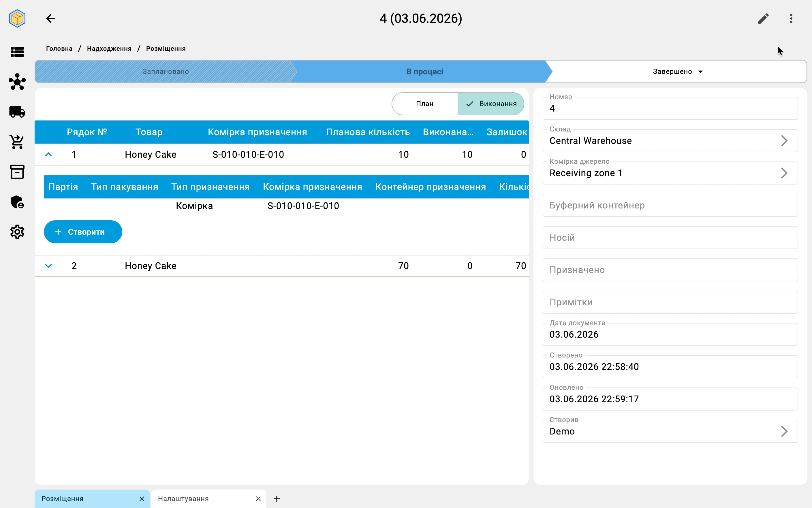
Task: Click the Призначено field
Action: [x=670, y=270]
